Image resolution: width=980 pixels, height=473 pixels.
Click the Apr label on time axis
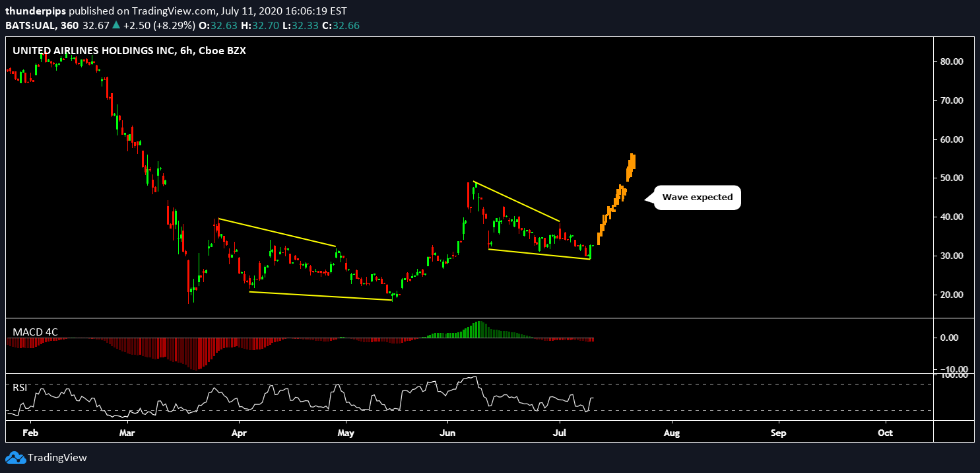point(240,433)
